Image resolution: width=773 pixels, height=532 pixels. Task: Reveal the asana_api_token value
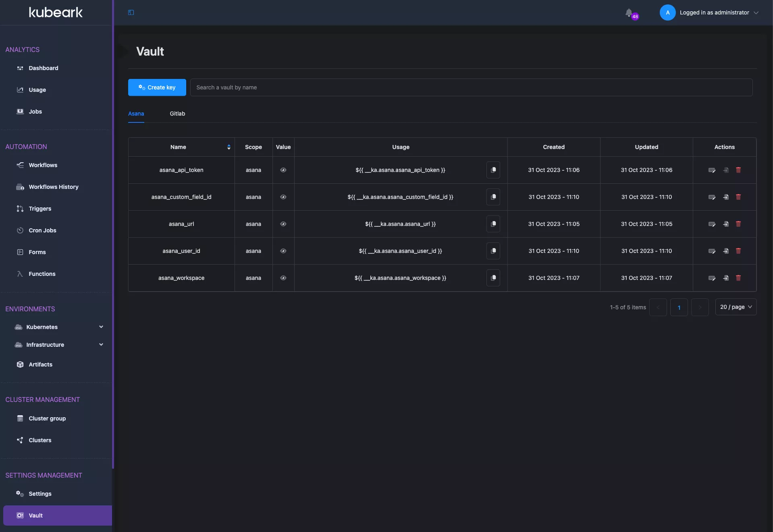click(283, 170)
